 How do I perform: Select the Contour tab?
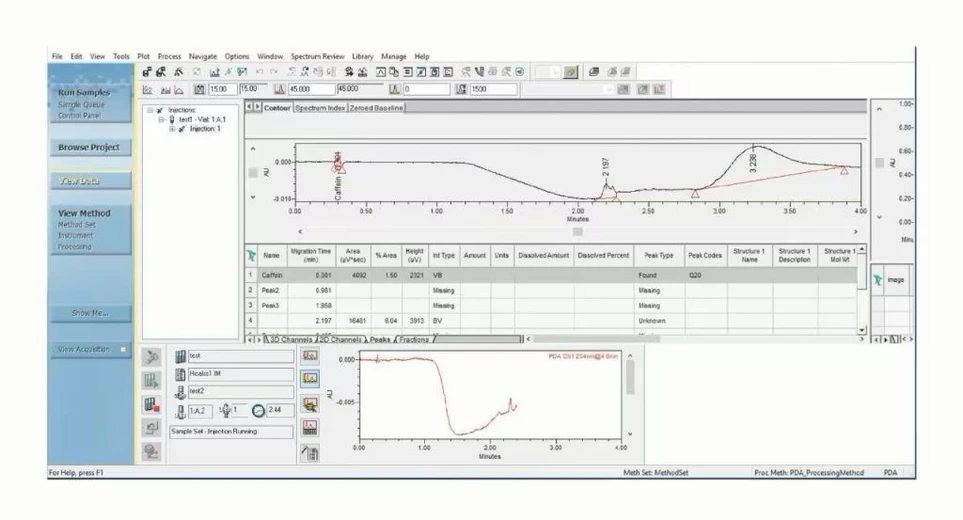click(x=277, y=107)
